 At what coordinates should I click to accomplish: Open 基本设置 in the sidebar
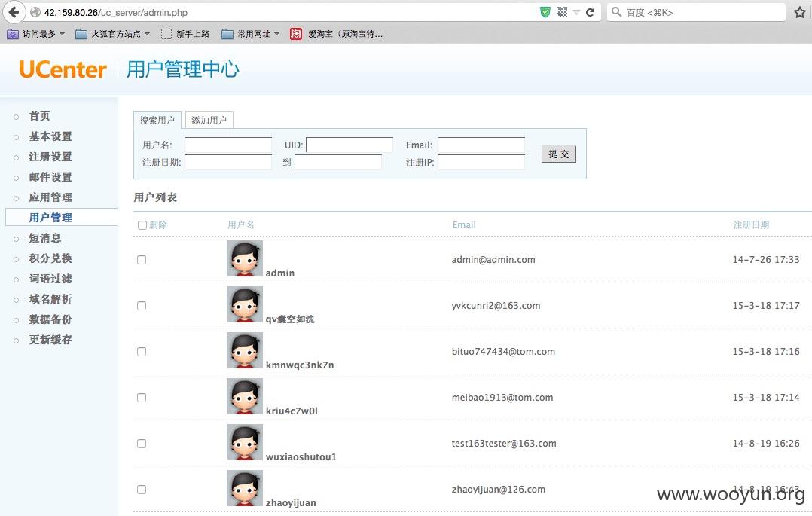50,136
